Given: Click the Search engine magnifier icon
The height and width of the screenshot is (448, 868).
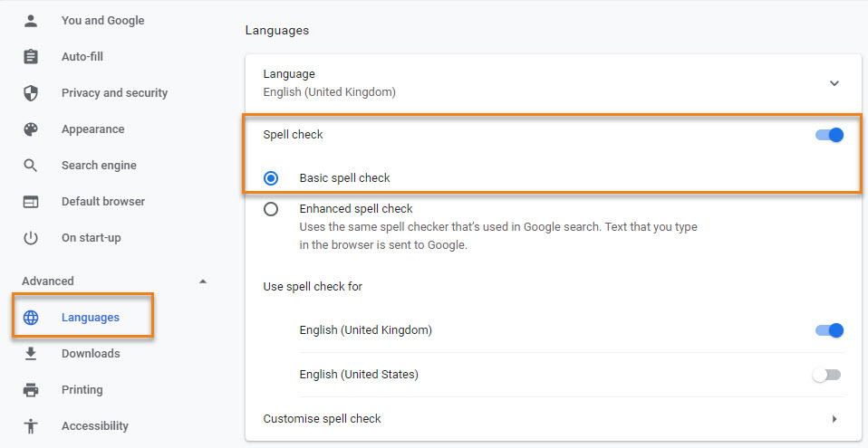Looking at the screenshot, I should pyautogui.click(x=31, y=166).
